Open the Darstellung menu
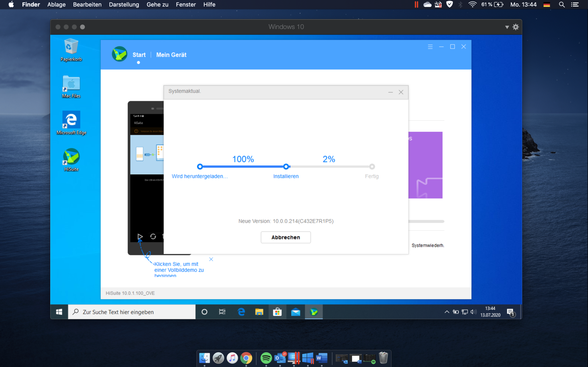Image resolution: width=588 pixels, height=367 pixels. pos(124,5)
